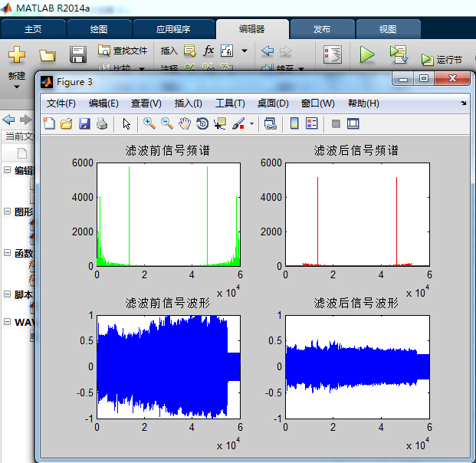The height and width of the screenshot is (463, 476).
Task: Click New Figure icon in figure toolbar
Action: pos(49,123)
